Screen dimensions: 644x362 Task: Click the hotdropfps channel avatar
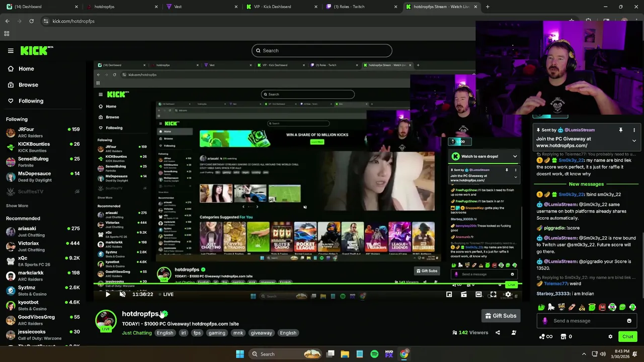106,321
